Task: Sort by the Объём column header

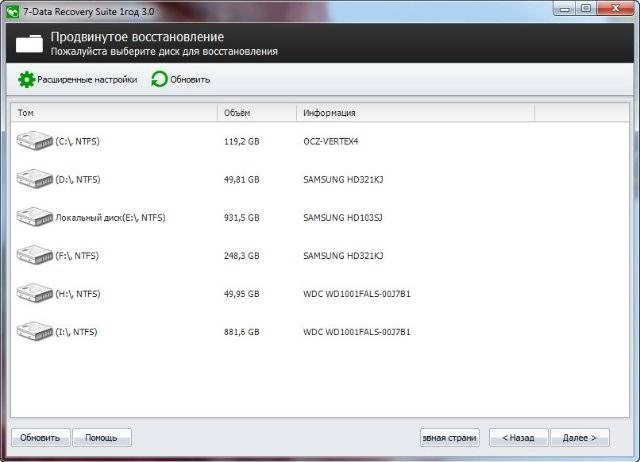Action: point(257,113)
